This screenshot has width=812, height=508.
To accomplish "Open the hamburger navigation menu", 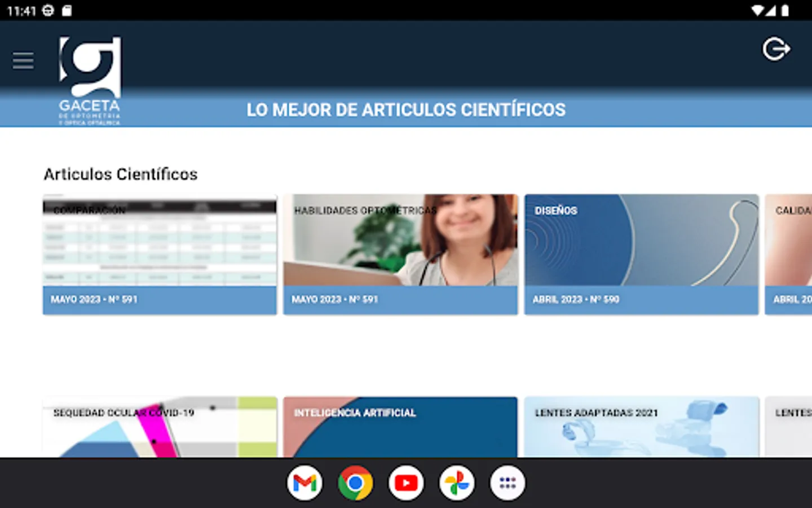I will coord(23,60).
